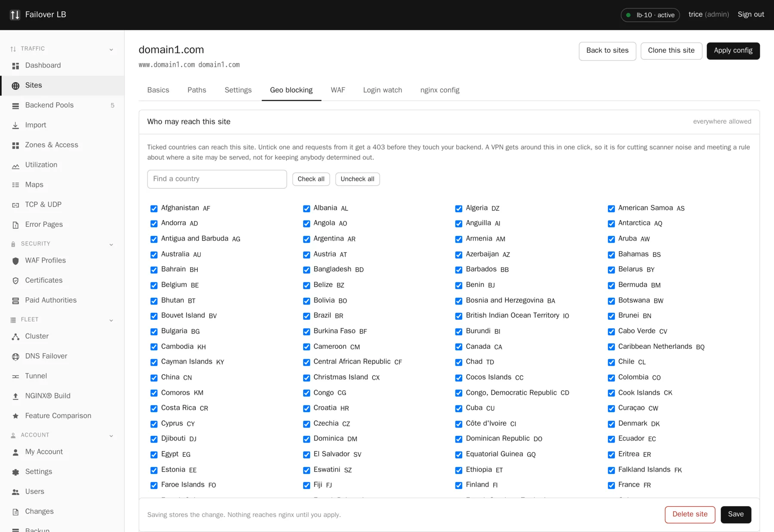Open the WAF tab
The width and height of the screenshot is (774, 532).
point(338,90)
